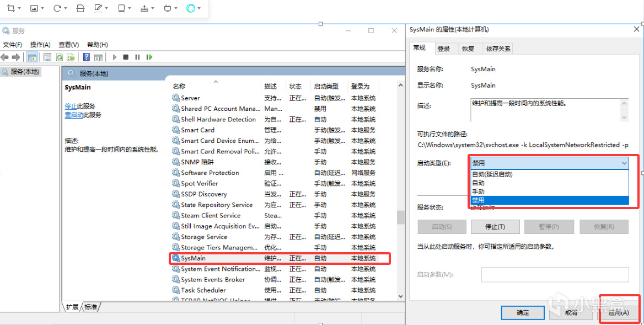
Task: Click the export list toolbar icon
Action: [71, 57]
